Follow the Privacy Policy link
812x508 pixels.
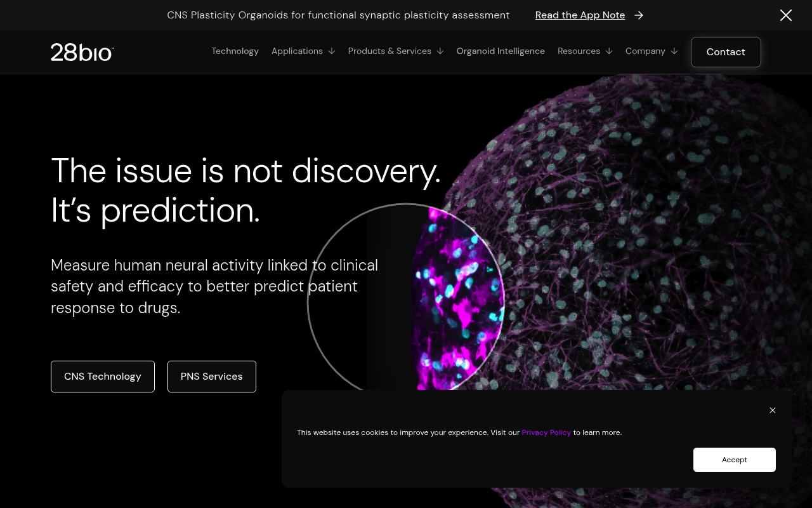[x=546, y=432]
